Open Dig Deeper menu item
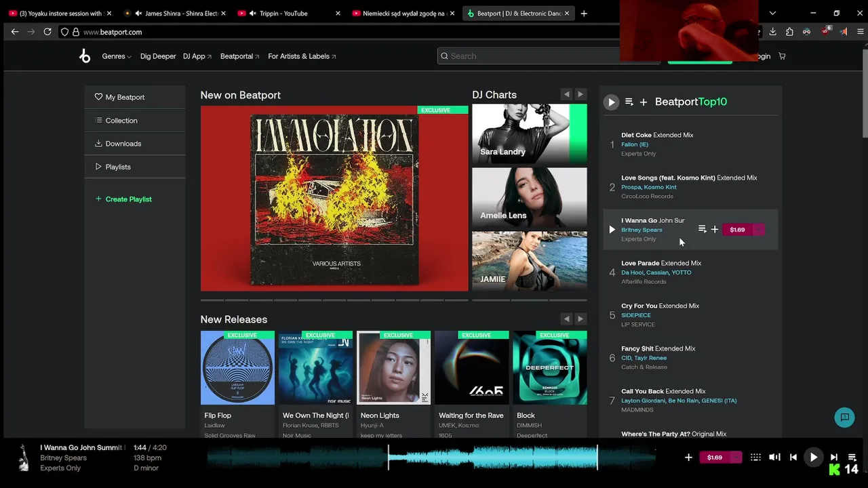868x488 pixels. pyautogui.click(x=158, y=56)
